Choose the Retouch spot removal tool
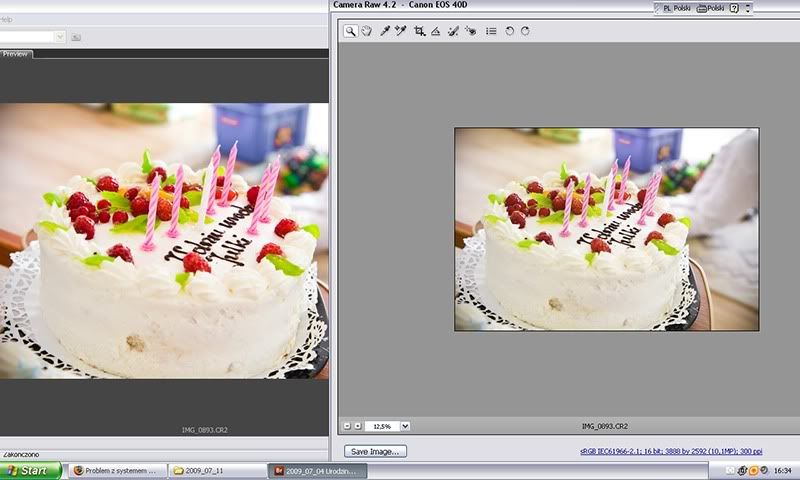 (x=453, y=31)
